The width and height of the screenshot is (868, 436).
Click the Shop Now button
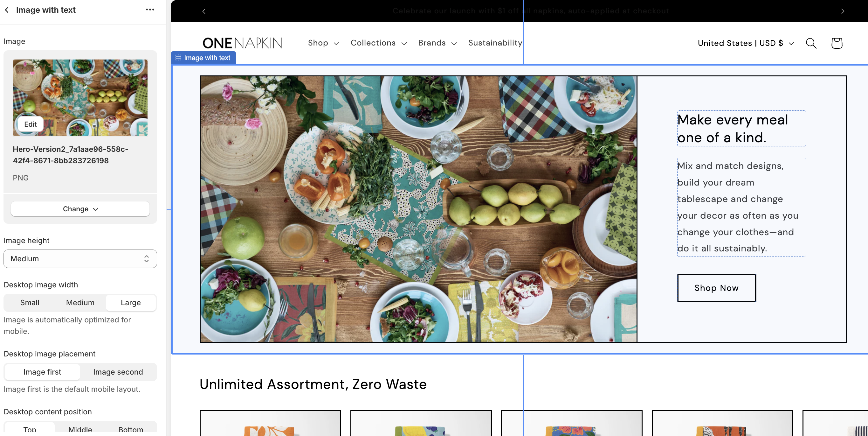tap(716, 288)
